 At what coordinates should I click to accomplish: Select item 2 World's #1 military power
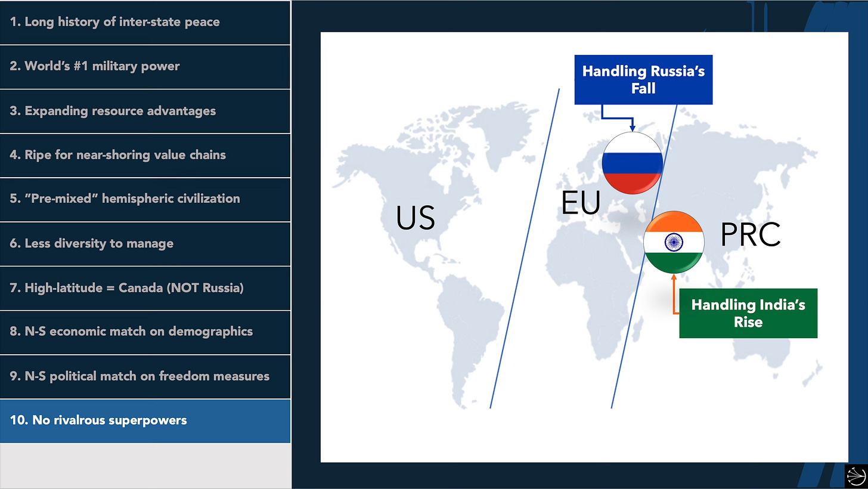[145, 67]
